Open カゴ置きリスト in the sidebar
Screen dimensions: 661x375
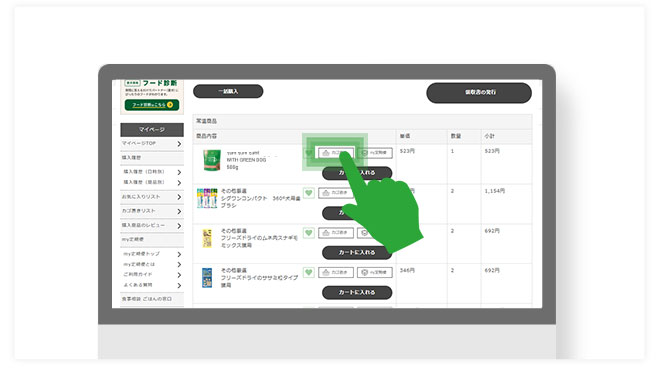pos(152,211)
